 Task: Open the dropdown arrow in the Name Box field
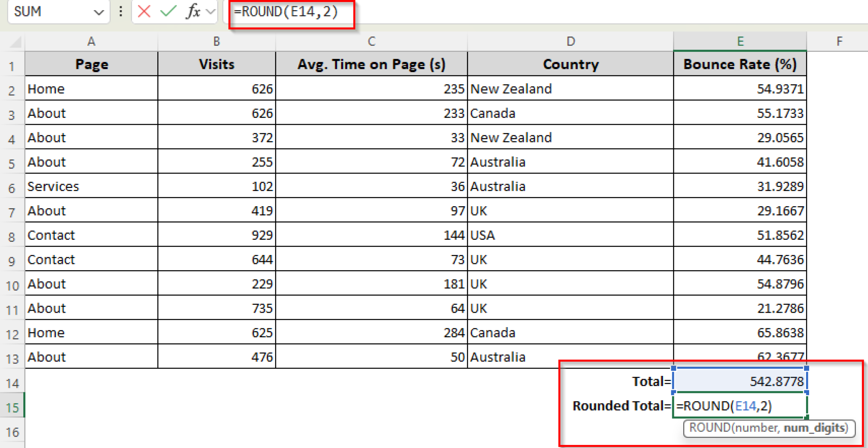pos(99,12)
